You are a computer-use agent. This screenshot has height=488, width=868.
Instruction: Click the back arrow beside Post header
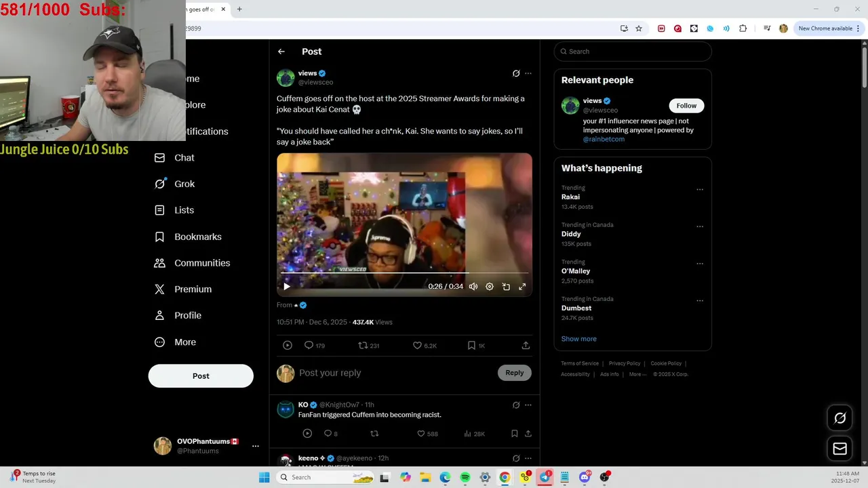pos(281,52)
